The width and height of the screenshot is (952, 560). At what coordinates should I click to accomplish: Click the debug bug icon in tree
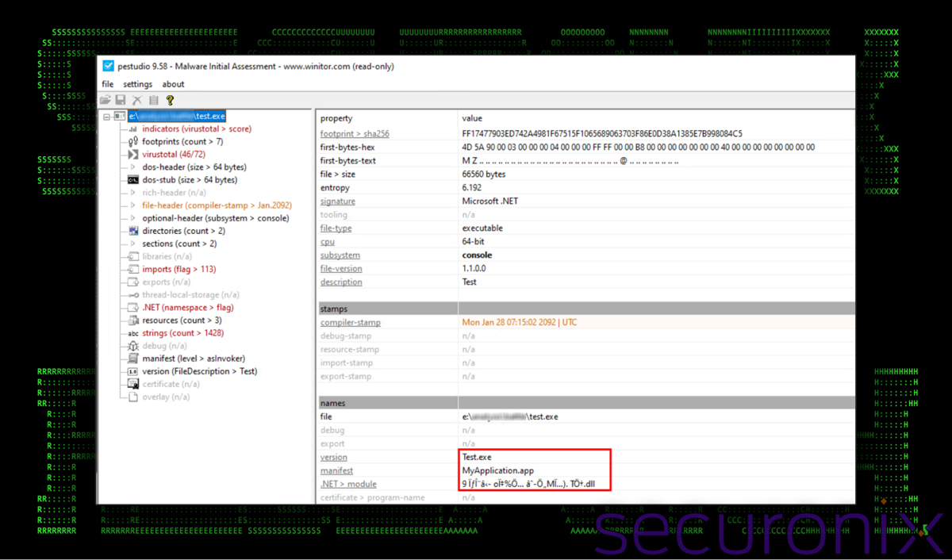(133, 346)
